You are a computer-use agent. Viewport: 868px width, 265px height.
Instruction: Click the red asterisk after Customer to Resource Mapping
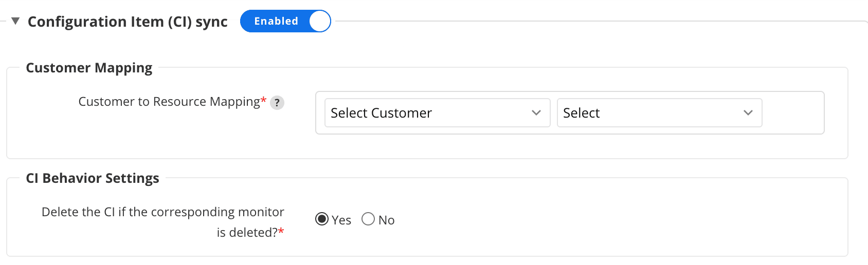[x=264, y=100]
